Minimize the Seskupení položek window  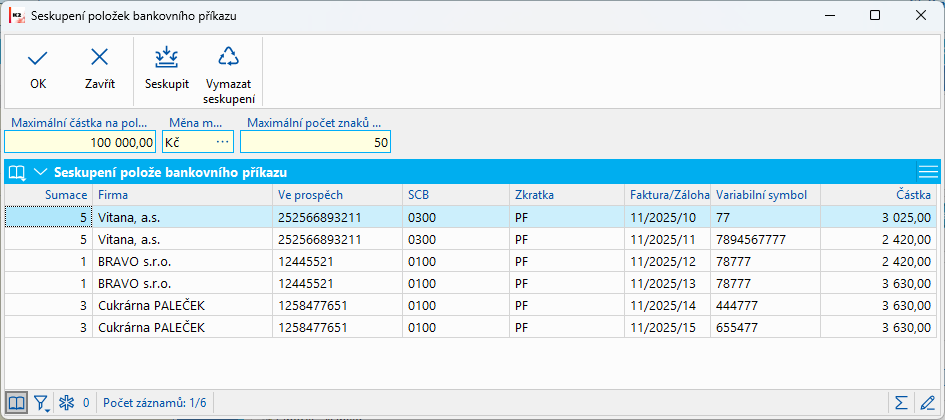point(830,16)
